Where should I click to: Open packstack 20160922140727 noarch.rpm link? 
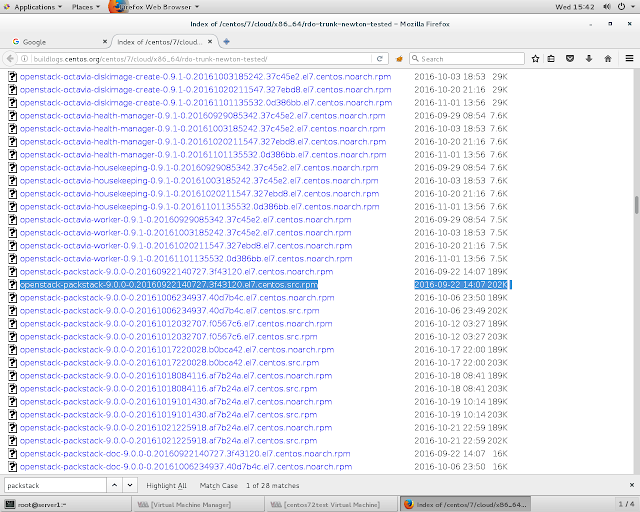tap(176, 272)
